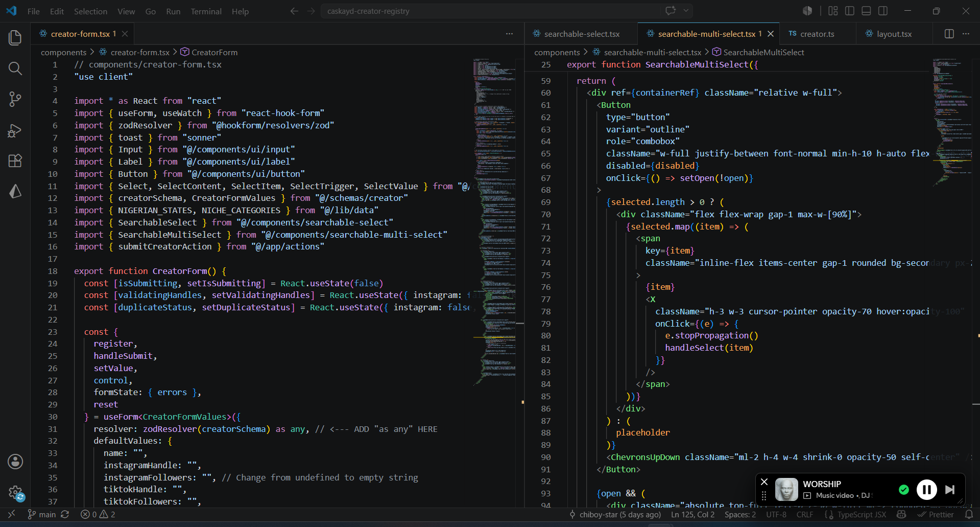980x527 pixels.
Task: Pause the WORSHIP music video
Action: 926,490
